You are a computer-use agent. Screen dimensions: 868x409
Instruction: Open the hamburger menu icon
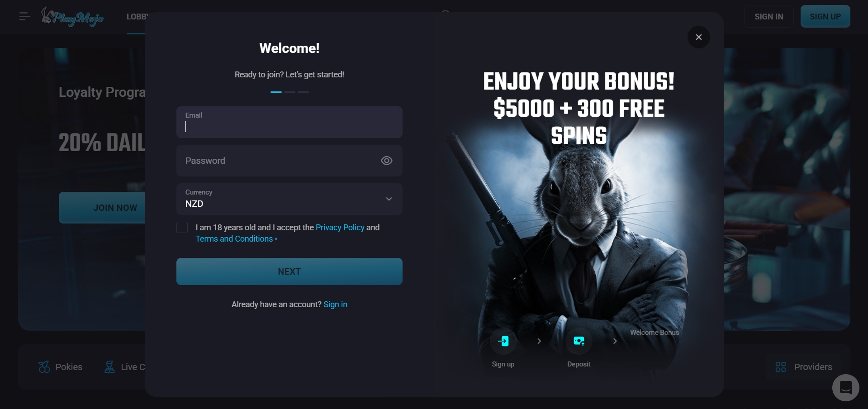click(25, 17)
